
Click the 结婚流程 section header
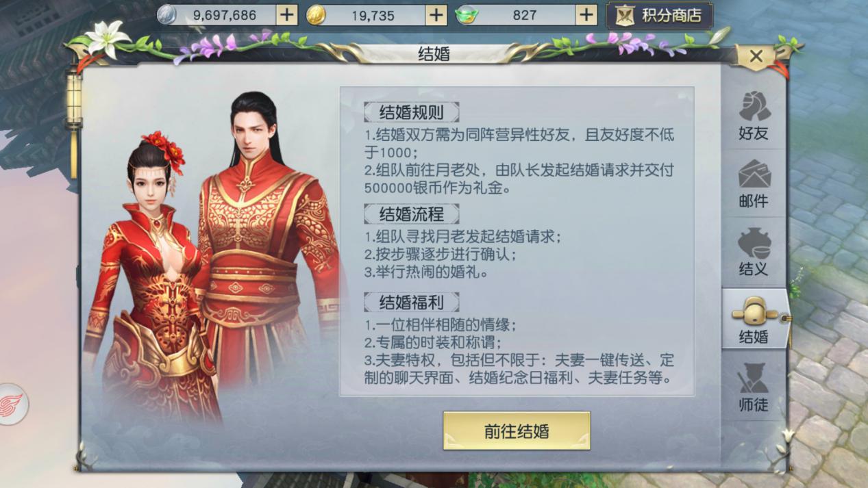pyautogui.click(x=411, y=214)
